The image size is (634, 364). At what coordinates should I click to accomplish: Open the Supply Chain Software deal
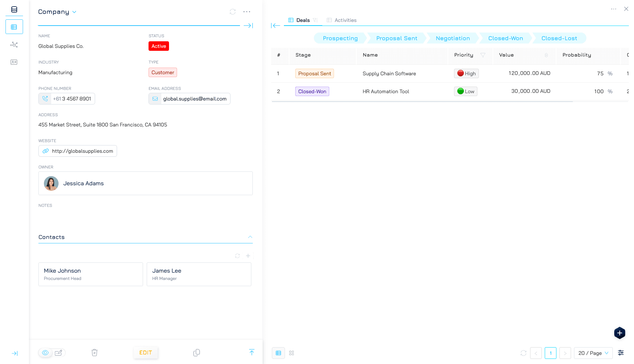point(389,73)
